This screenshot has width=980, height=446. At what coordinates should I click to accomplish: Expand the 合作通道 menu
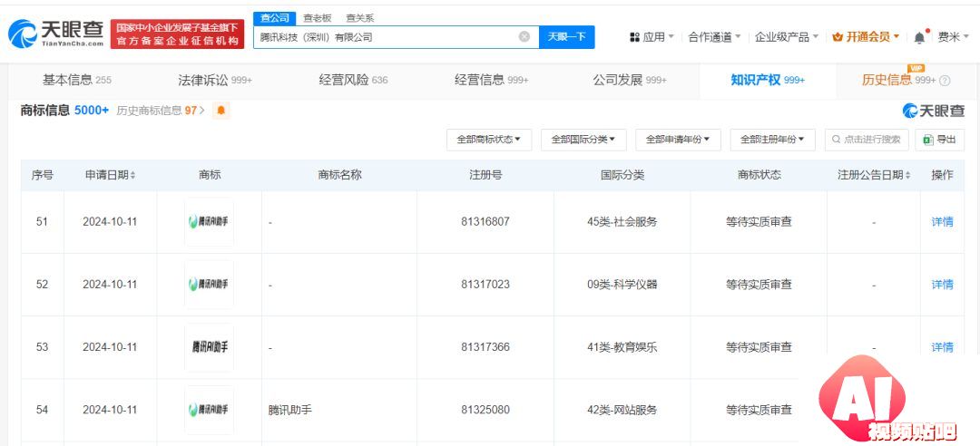tap(714, 37)
